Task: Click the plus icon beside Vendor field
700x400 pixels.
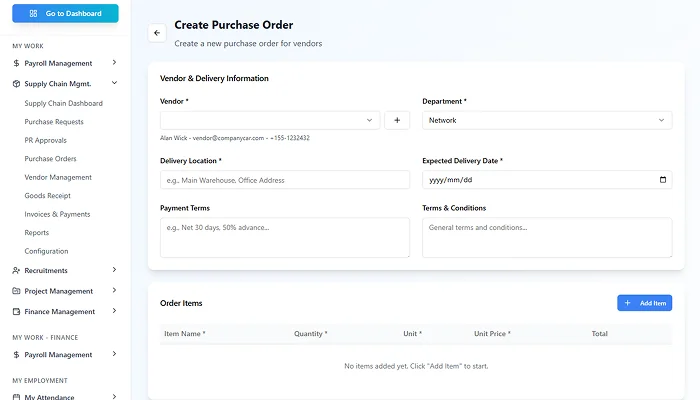Action: [x=397, y=120]
